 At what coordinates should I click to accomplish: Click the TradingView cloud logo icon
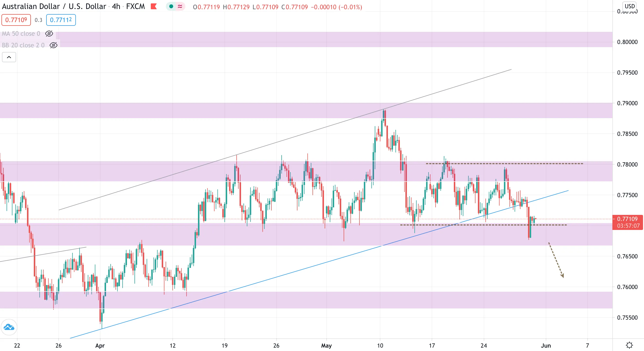(x=9, y=327)
